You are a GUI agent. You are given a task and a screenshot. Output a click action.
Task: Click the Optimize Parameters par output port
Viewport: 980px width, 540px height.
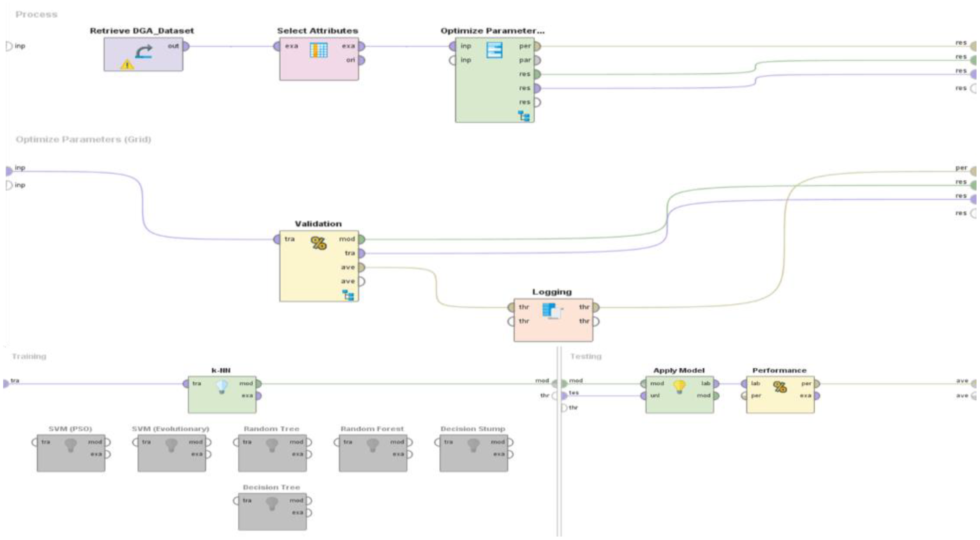pyautogui.click(x=537, y=60)
